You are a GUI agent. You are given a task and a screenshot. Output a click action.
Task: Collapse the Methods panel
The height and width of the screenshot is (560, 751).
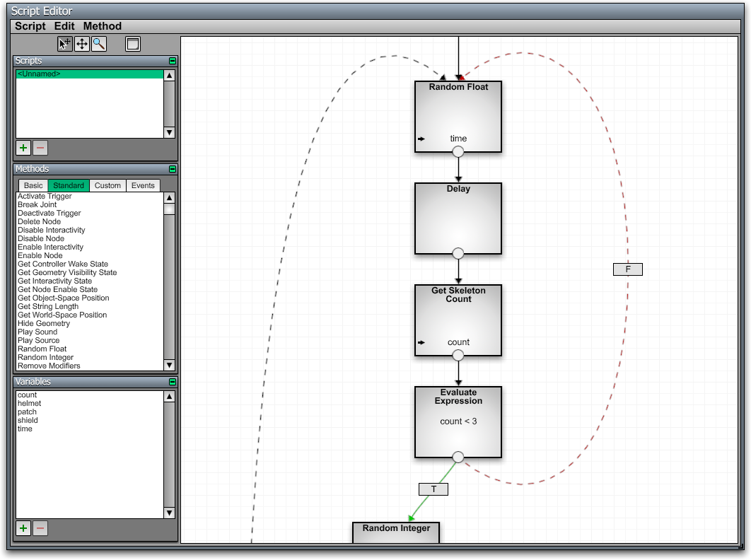point(173,169)
